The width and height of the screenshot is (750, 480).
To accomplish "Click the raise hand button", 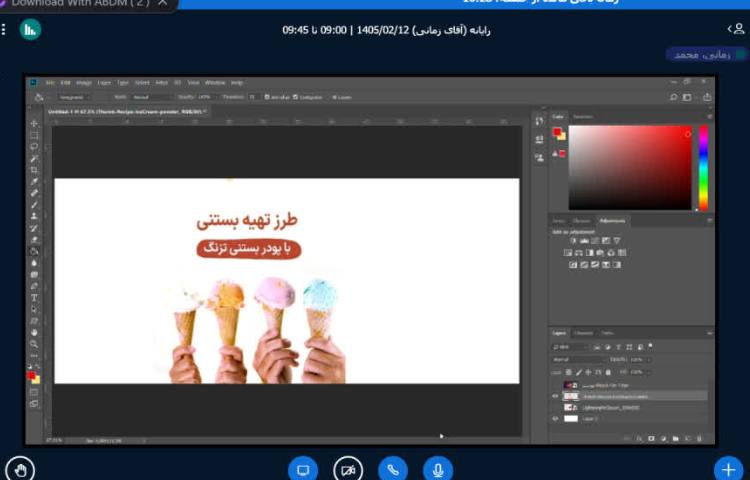I will [19, 470].
